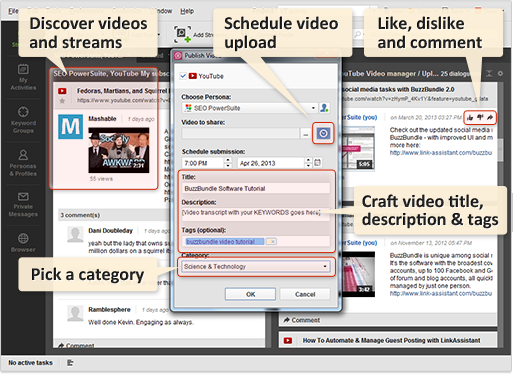Open the link-assistant.com link in March 20 post
This screenshot has width=514, height=374.
pyautogui.click(x=441, y=153)
